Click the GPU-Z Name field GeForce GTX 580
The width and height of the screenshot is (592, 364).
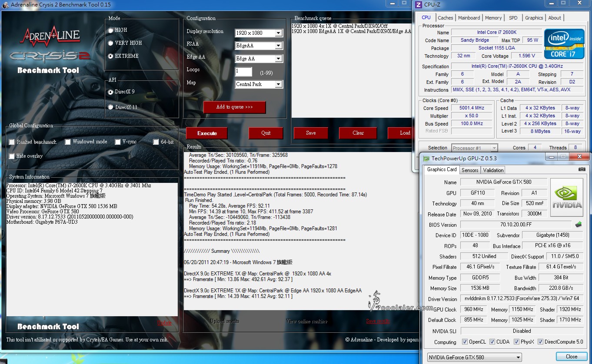click(x=504, y=182)
